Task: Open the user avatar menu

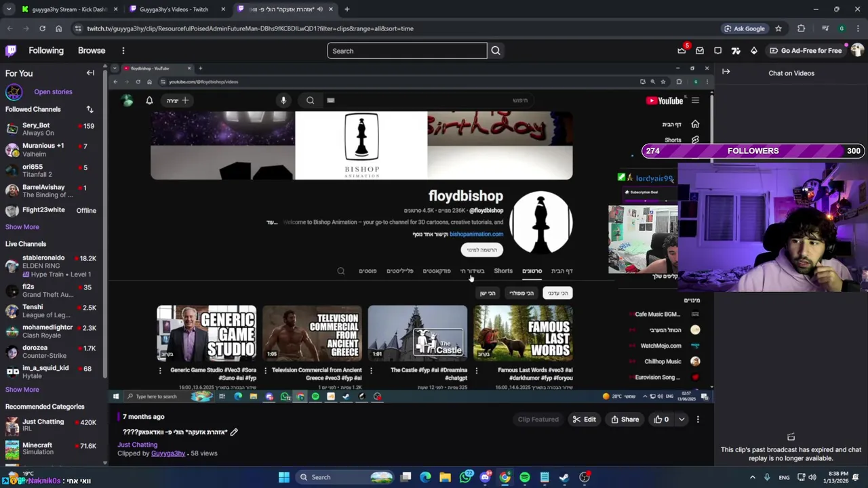Action: click(857, 51)
